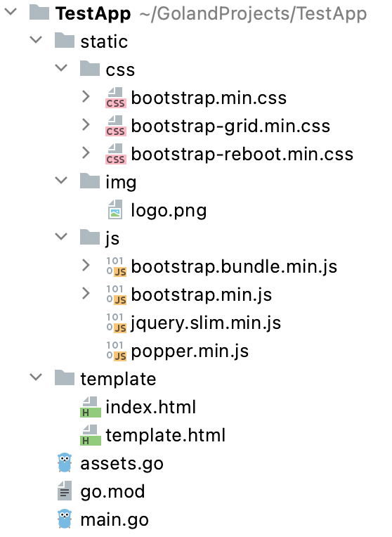The image size is (392, 537).
Task: Click the js folder icon
Action: (x=90, y=237)
